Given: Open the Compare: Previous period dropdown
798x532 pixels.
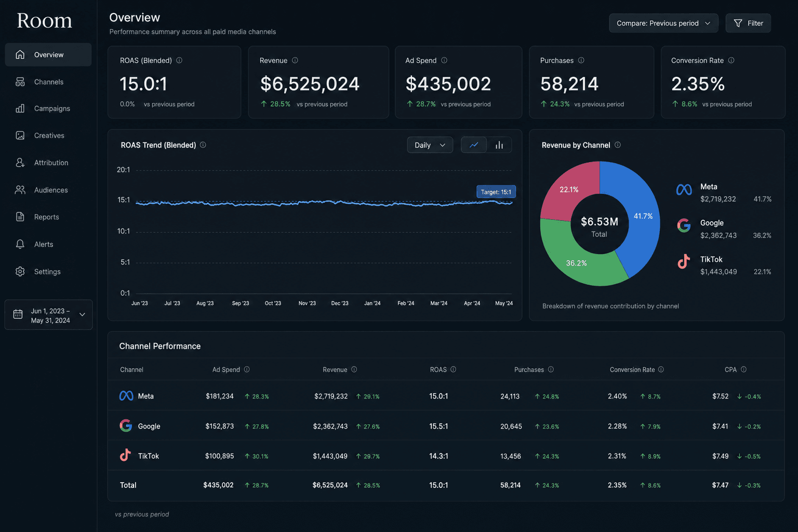Looking at the screenshot, I should [x=663, y=23].
